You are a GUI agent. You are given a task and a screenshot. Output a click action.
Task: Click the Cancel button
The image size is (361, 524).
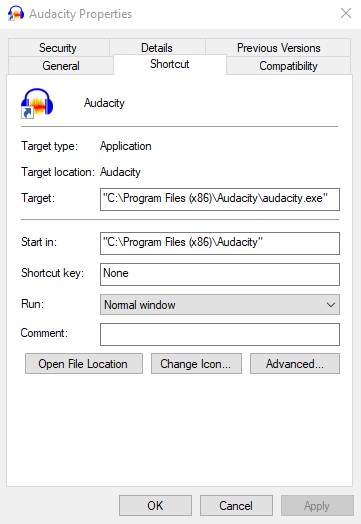[x=236, y=505]
